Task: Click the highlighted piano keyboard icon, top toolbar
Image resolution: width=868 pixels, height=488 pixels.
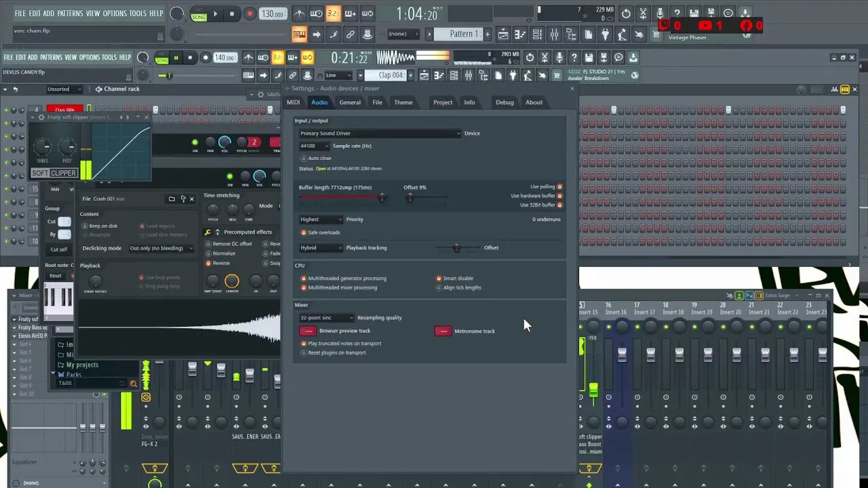Action: 299,34
